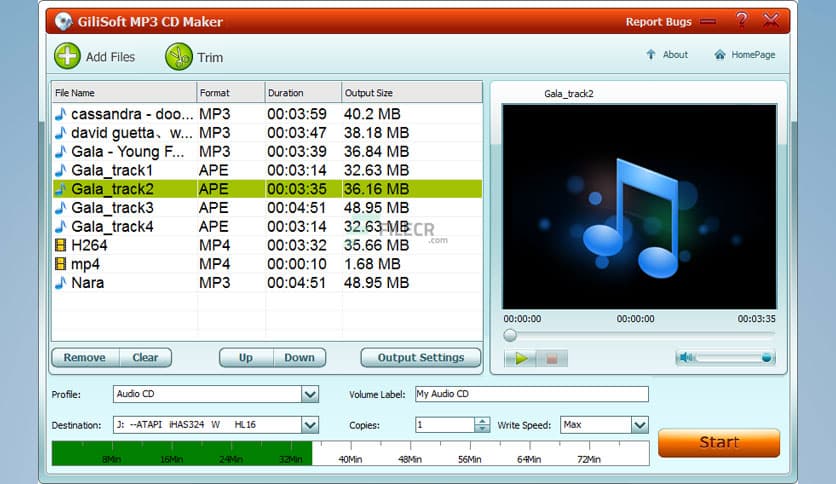Select the david guetta file name
The image size is (836, 484).
click(x=132, y=133)
